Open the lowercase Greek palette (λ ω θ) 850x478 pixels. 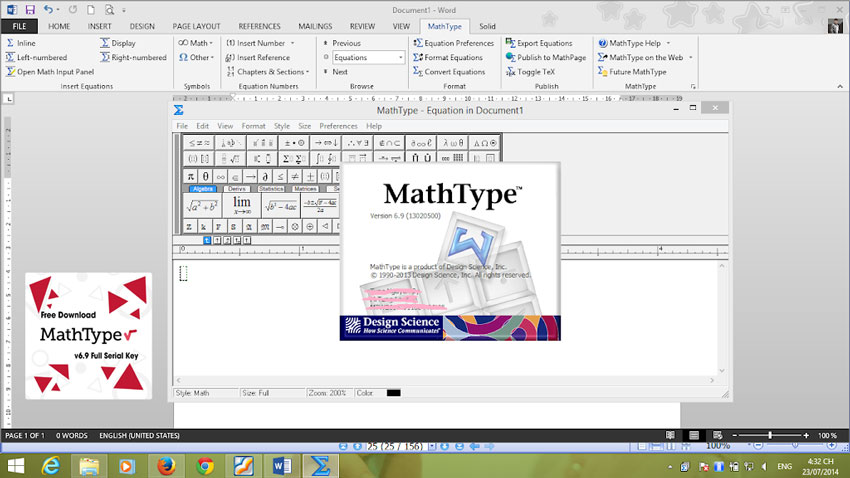pos(453,143)
